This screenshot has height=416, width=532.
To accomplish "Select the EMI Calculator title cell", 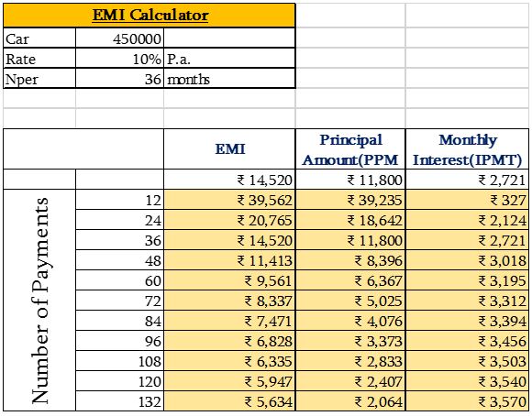I will [x=150, y=16].
